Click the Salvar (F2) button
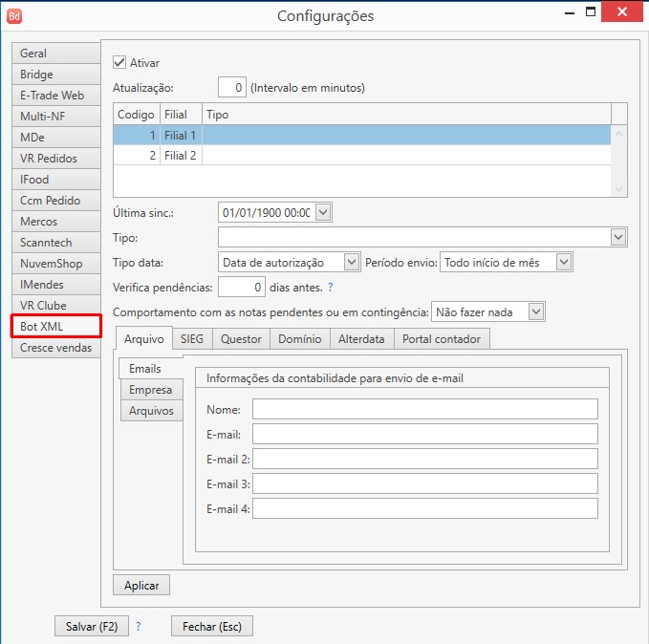This screenshot has height=644, width=649. [92, 626]
